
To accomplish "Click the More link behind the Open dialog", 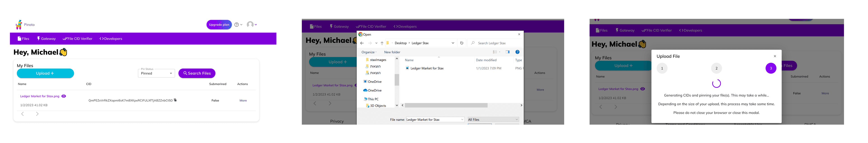I will (540, 90).
